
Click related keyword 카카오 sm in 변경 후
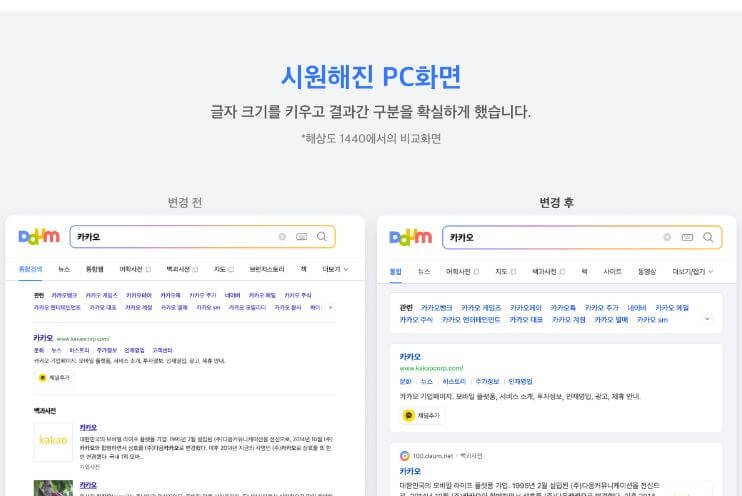653,319
